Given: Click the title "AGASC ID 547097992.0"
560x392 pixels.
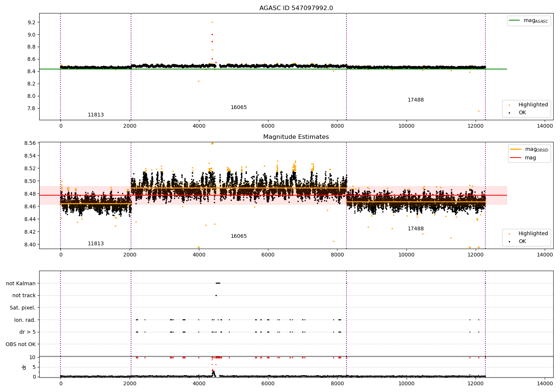Looking at the screenshot, I should 296,8.
